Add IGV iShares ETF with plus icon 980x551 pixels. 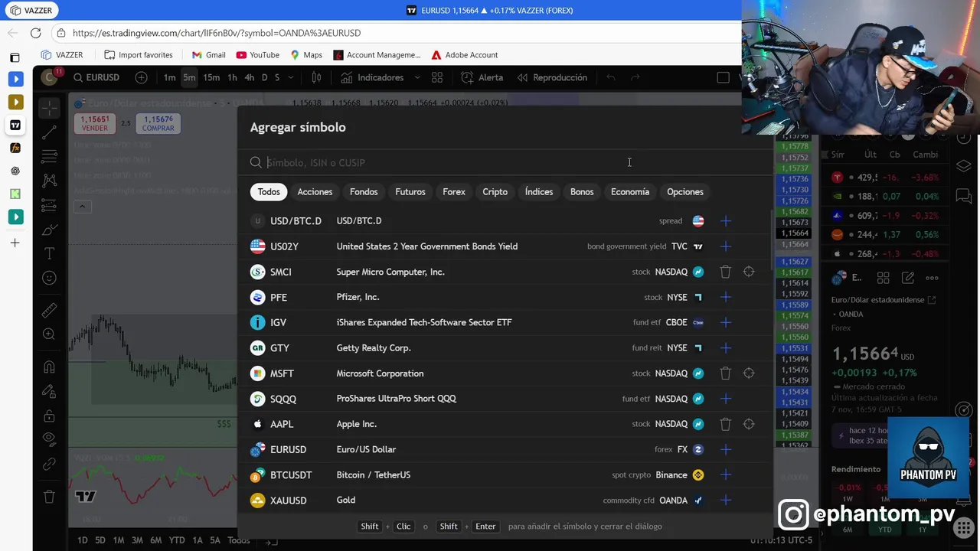point(726,322)
